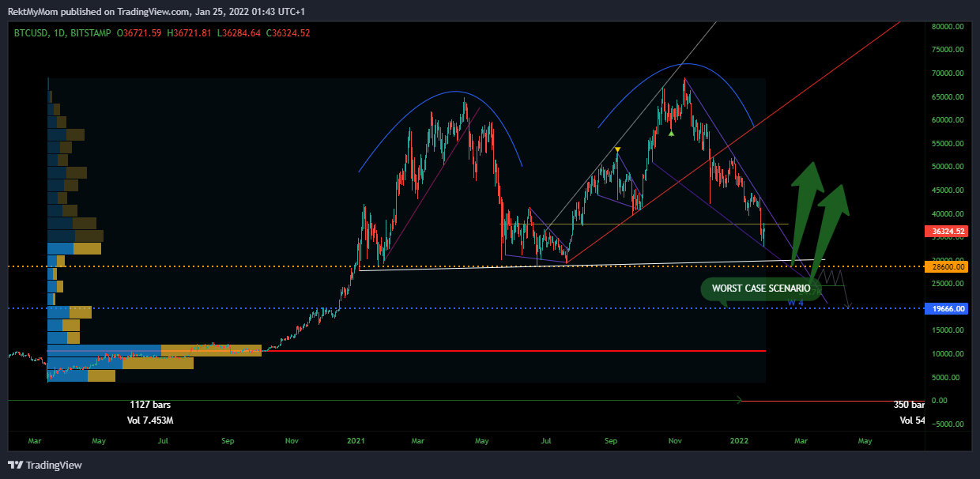Click the 70000.00 price axis label
The image size is (980, 479).
(948, 74)
